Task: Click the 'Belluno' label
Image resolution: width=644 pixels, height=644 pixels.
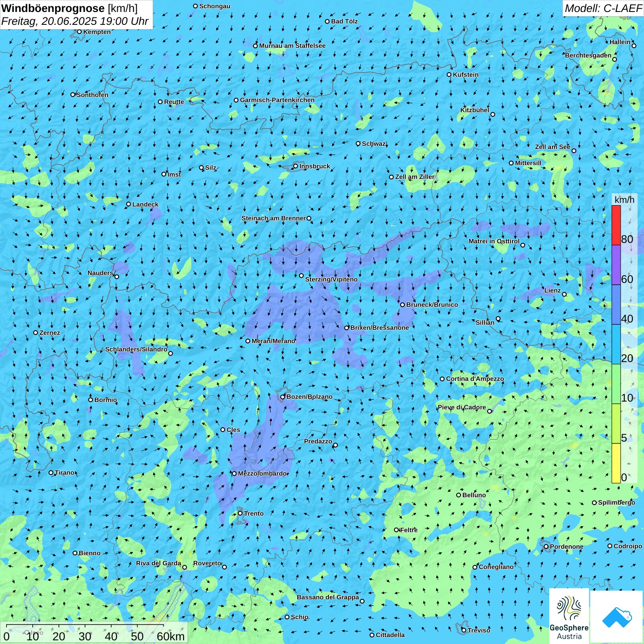Action: 474,495
